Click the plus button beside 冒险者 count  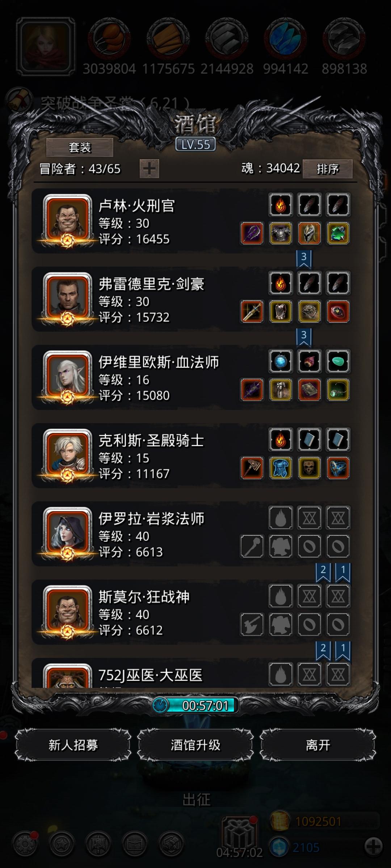[x=150, y=169]
